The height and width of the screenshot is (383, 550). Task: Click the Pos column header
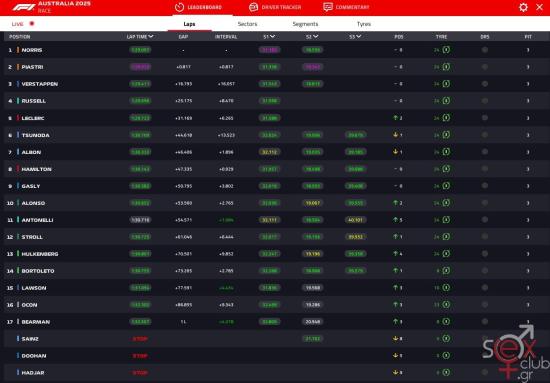tap(398, 37)
